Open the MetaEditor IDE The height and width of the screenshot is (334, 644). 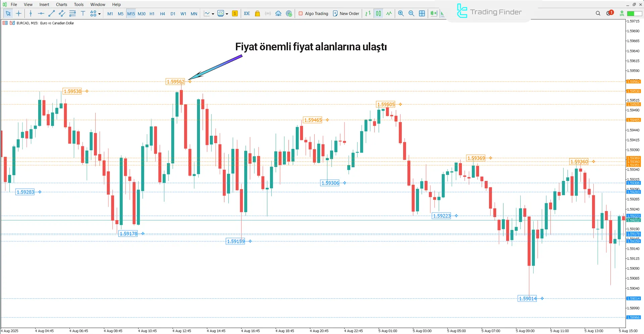[247, 13]
